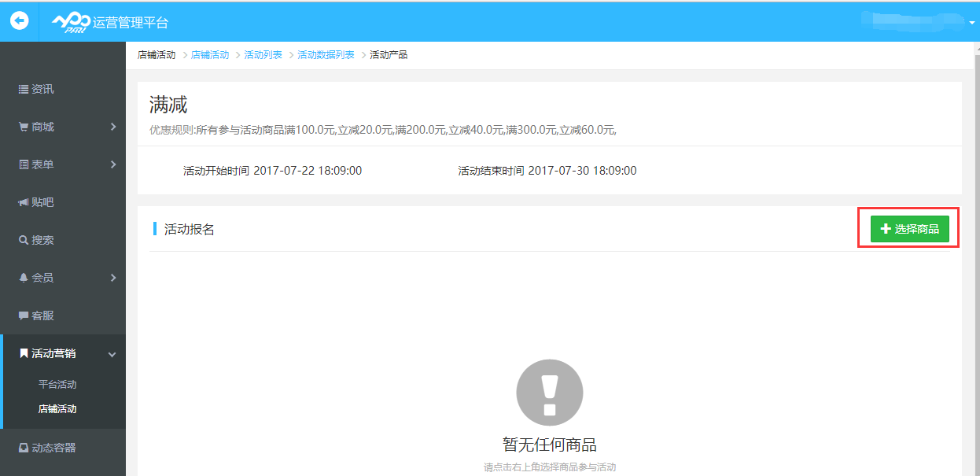Image resolution: width=980 pixels, height=476 pixels.
Task: Open 客服 via the chat bubble icon
Action: click(x=24, y=315)
